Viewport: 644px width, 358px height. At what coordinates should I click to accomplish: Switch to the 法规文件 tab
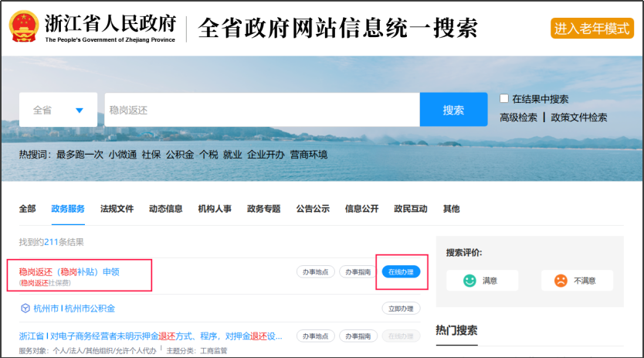117,209
